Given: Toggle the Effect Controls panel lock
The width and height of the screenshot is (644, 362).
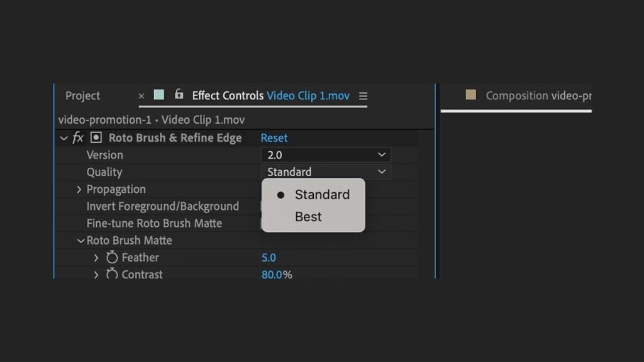Looking at the screenshot, I should tap(179, 94).
